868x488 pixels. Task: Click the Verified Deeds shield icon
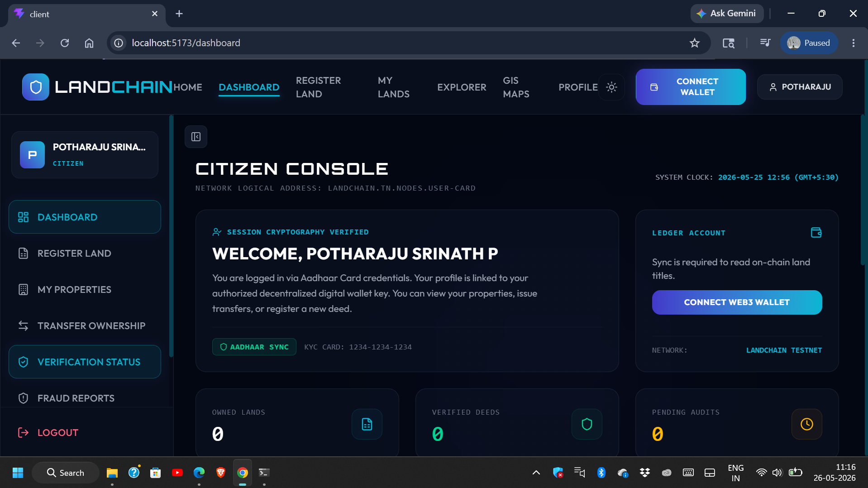click(x=587, y=424)
